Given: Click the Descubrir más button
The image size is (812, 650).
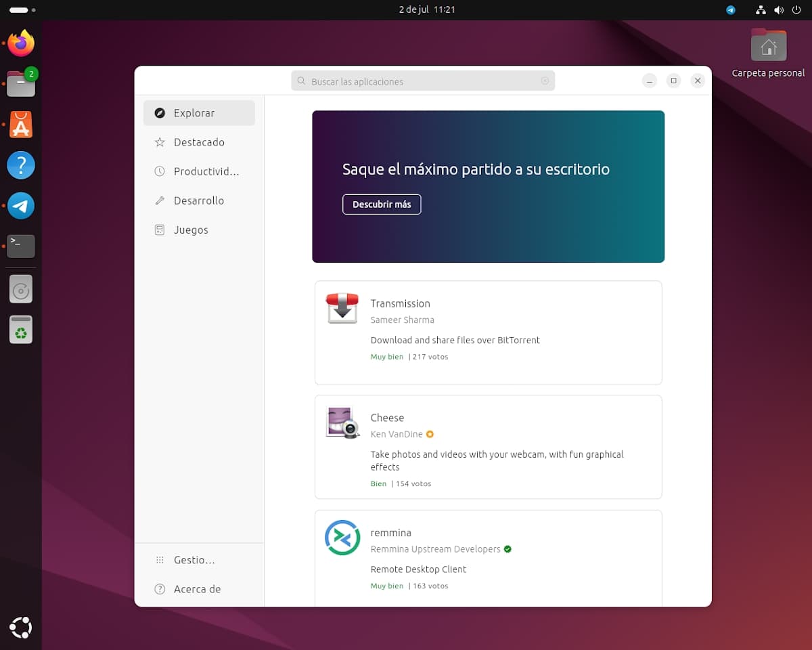Looking at the screenshot, I should [x=382, y=204].
